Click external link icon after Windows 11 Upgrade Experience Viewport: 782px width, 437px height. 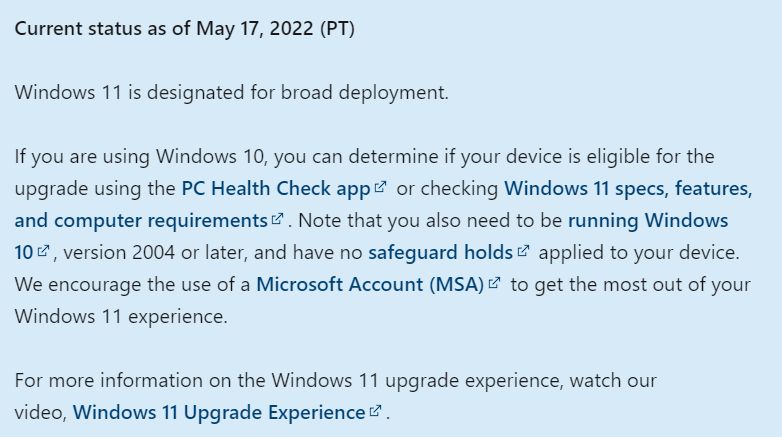tap(375, 411)
